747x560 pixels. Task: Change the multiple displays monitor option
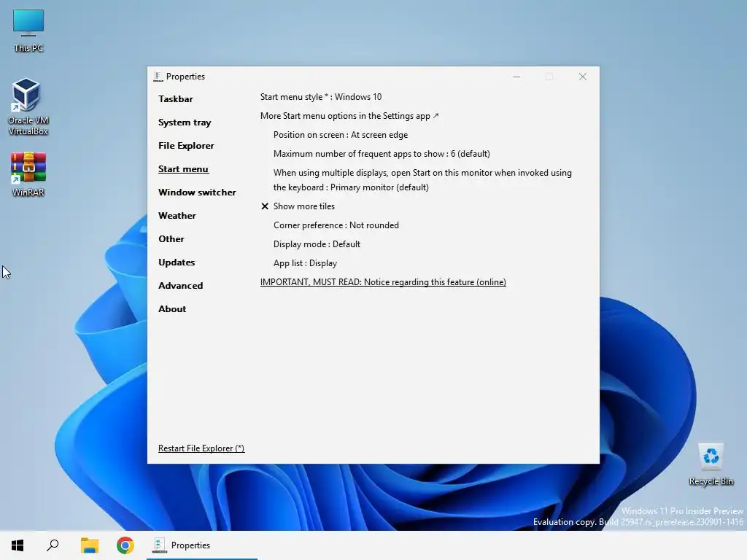[x=422, y=180]
